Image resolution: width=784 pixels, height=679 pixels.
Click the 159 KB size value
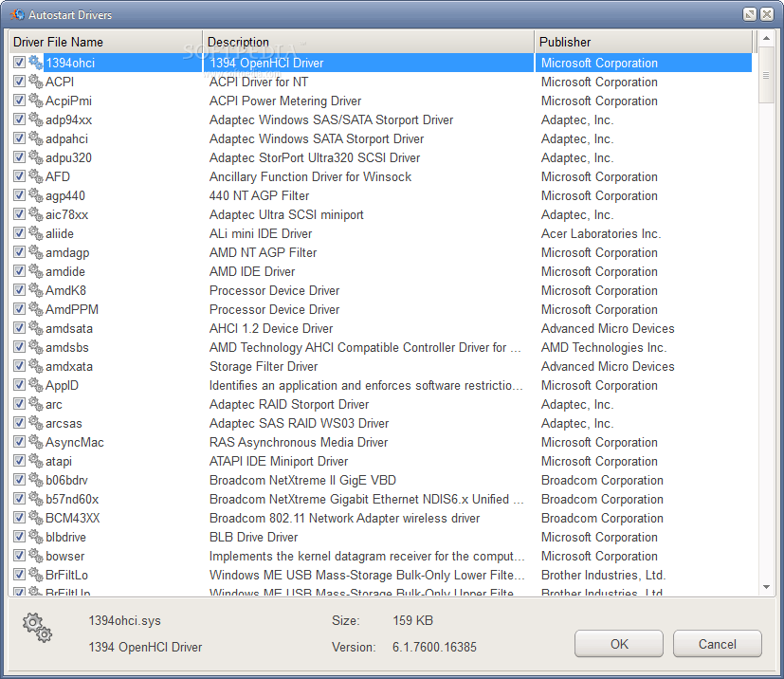tap(412, 620)
